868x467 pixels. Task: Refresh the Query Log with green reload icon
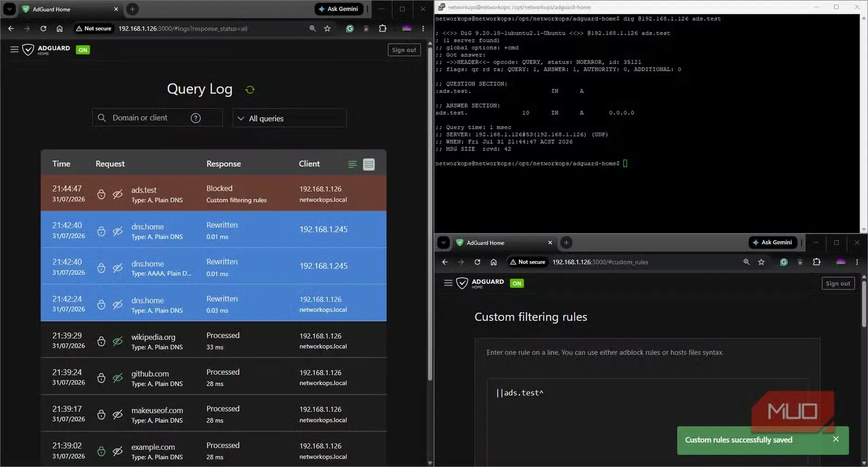(250, 90)
